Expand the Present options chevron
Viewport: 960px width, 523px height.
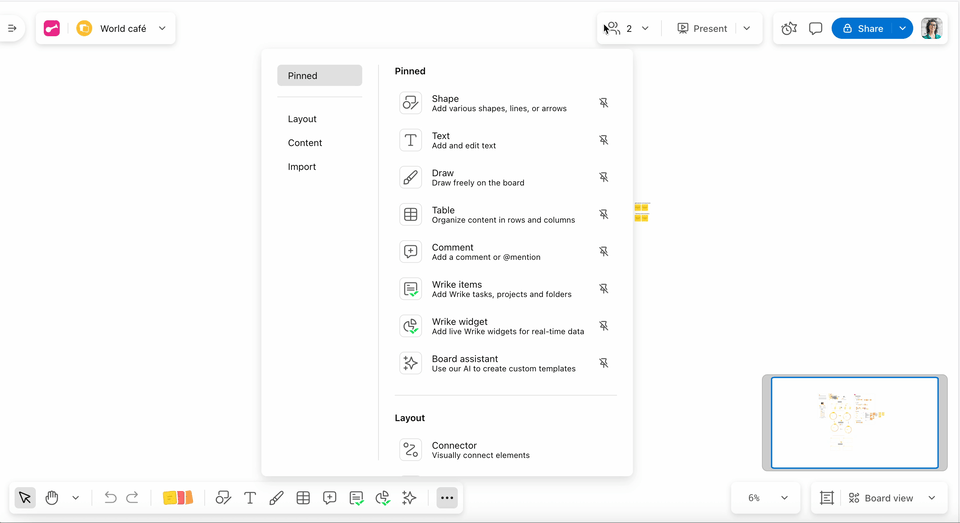pyautogui.click(x=747, y=28)
